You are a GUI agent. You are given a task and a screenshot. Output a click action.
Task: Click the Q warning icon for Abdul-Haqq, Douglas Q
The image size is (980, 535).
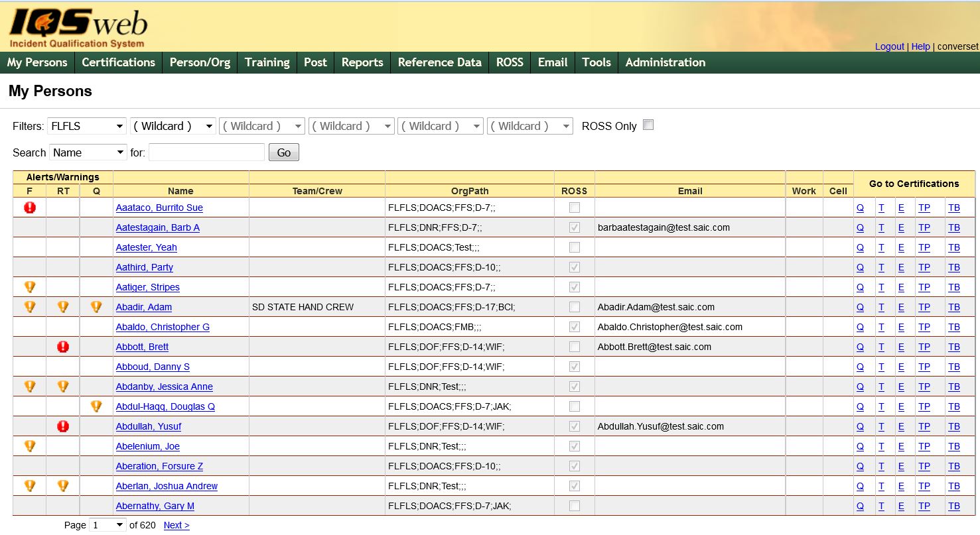pos(96,406)
